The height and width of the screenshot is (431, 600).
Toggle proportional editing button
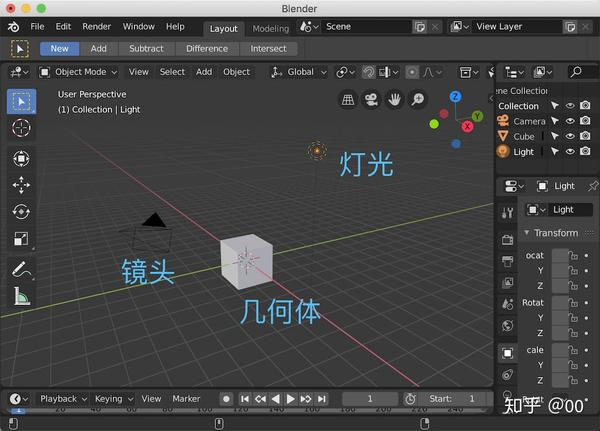pos(412,72)
